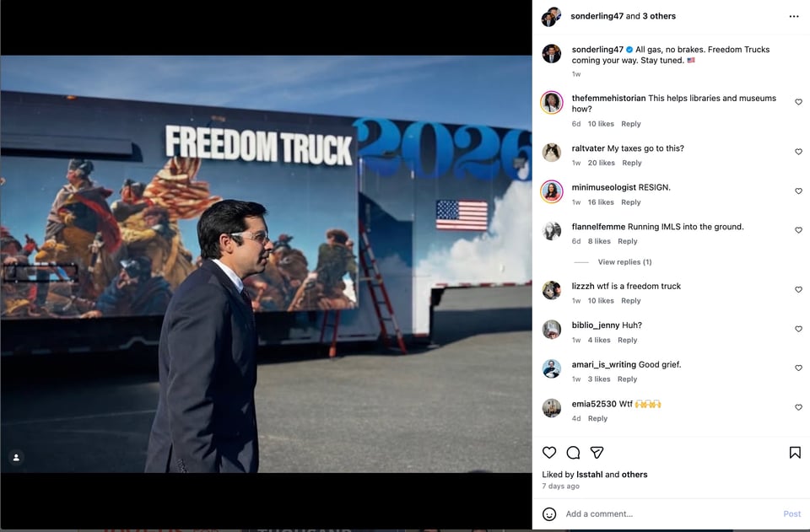Screen dimensions: 810x532
Task: Click the emoji picker smiley icon
Action: [x=551, y=513]
